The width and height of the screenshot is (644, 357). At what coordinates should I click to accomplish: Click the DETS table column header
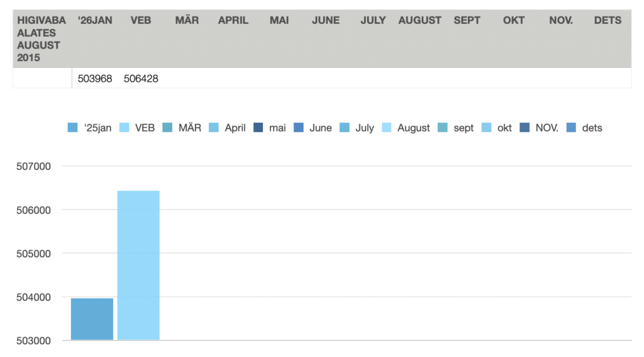pyautogui.click(x=608, y=20)
